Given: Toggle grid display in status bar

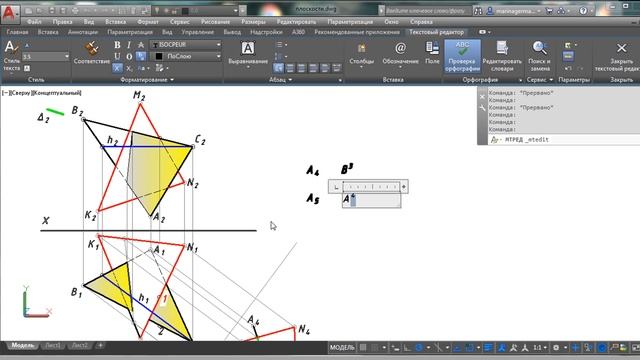Looking at the screenshot, I should tap(363, 348).
